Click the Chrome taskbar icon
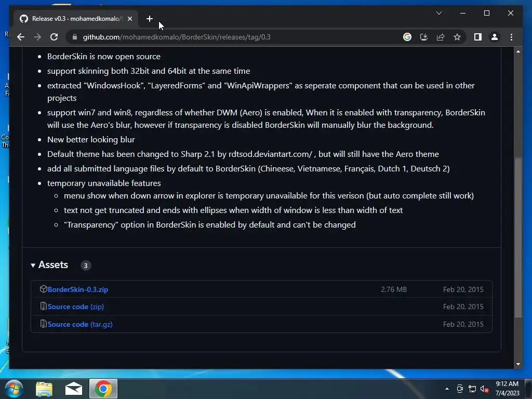This screenshot has height=399, width=532. coord(103,389)
